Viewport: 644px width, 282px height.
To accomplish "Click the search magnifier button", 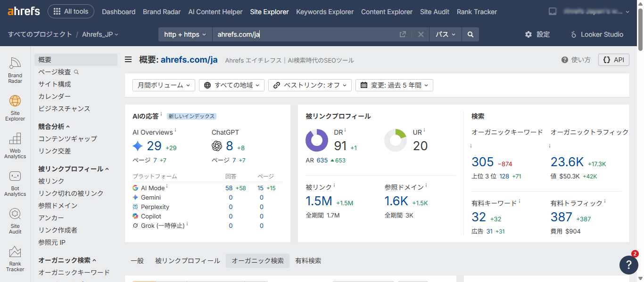I will coord(471,34).
